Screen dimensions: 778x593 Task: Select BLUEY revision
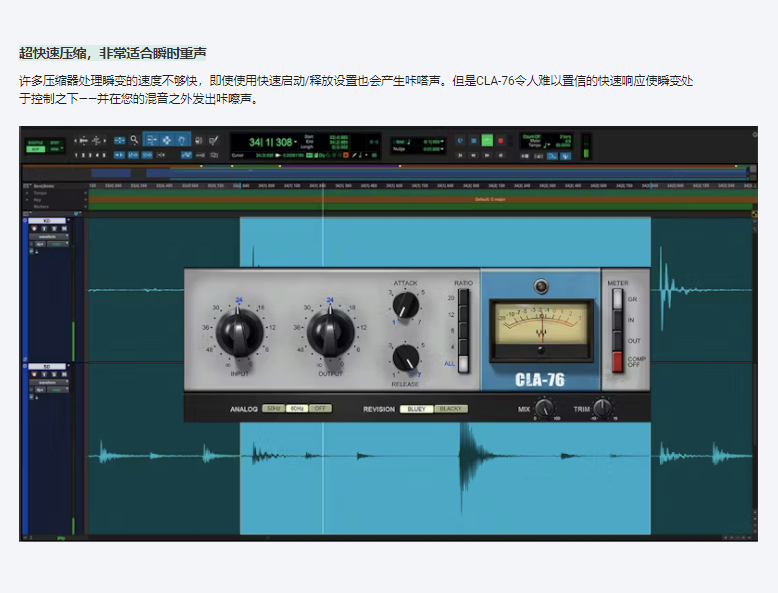(x=416, y=409)
